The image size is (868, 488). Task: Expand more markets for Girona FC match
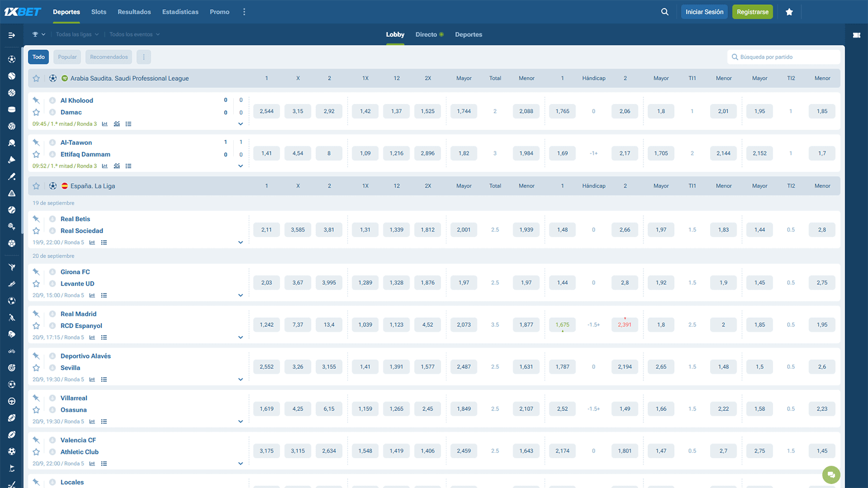241,296
